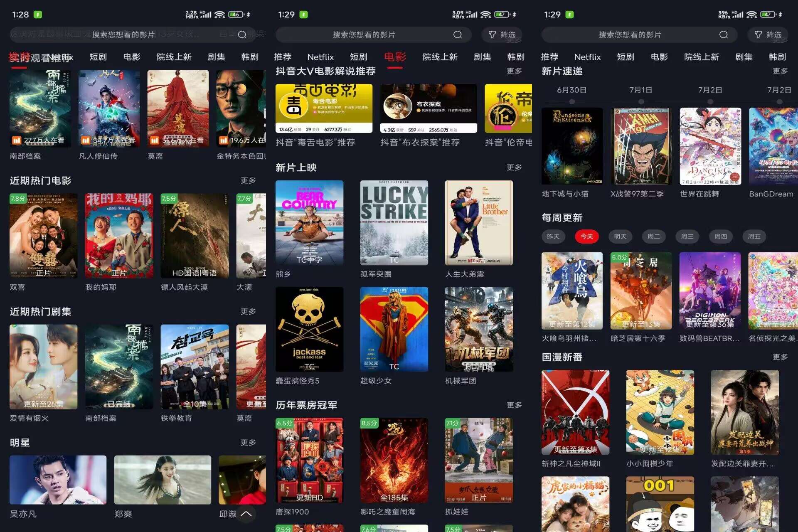Viewport: 798px width, 532px height.
Task: Open 暗芝居第十六季 poster
Action: click(x=641, y=291)
